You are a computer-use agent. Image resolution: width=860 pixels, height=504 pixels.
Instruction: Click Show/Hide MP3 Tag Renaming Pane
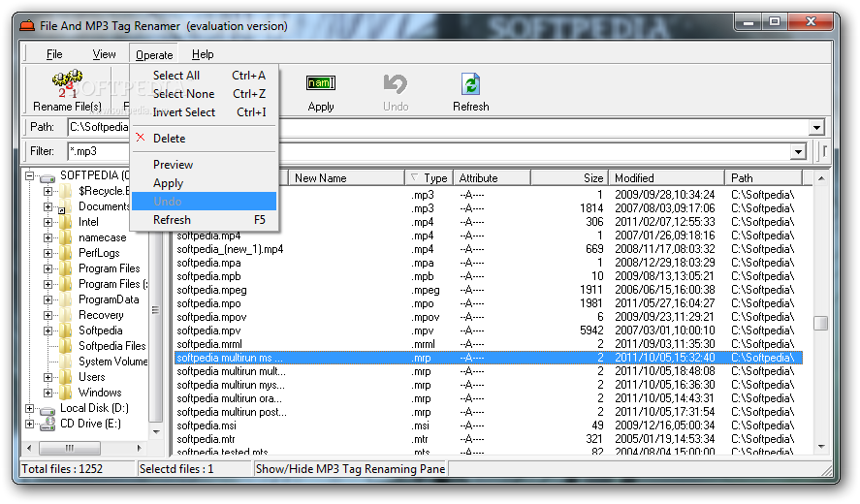[350, 469]
